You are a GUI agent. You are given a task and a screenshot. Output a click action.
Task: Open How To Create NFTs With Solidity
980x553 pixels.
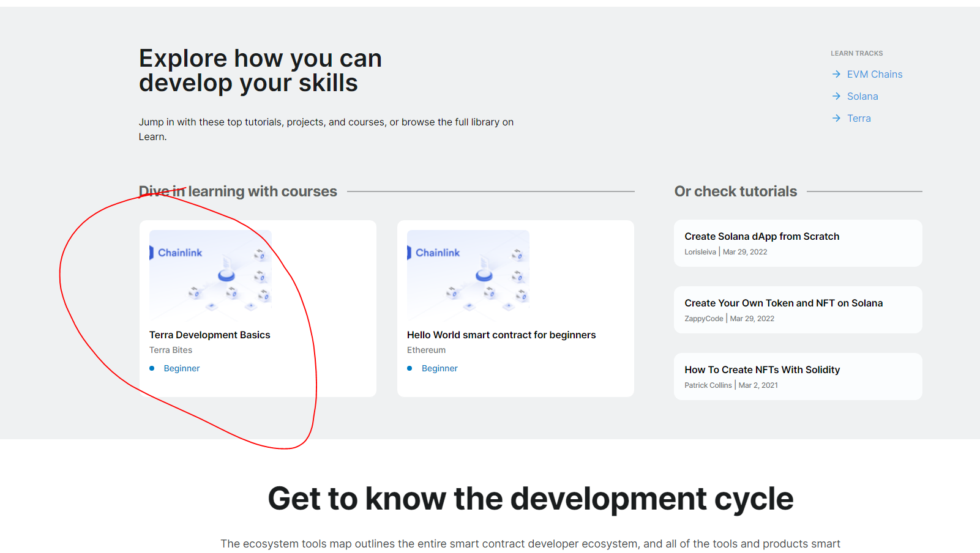click(762, 369)
